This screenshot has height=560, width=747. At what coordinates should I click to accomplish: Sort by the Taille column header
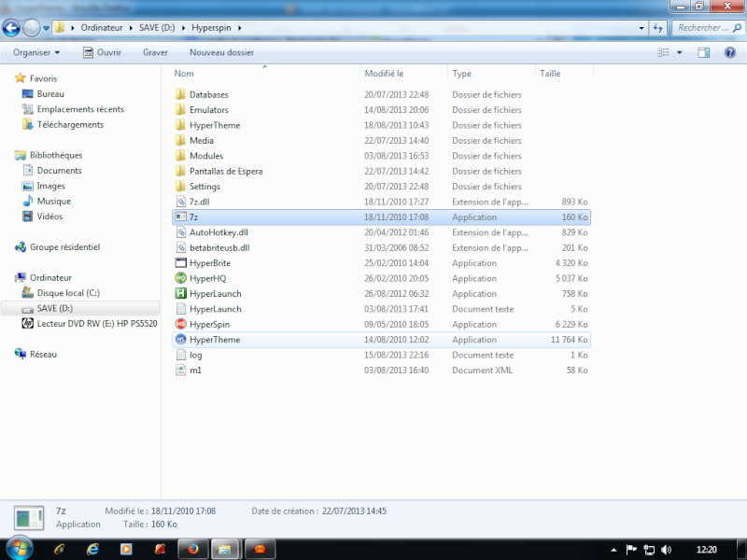point(564,74)
